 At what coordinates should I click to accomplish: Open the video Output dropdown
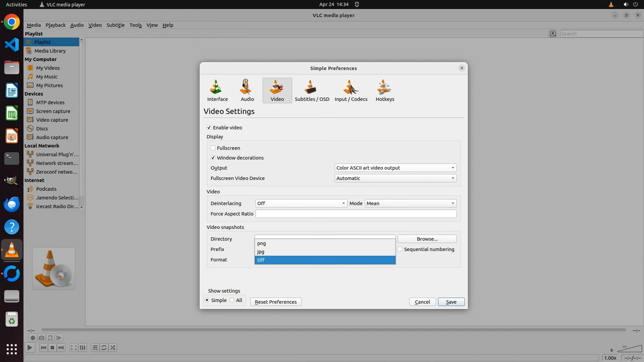tap(395, 168)
